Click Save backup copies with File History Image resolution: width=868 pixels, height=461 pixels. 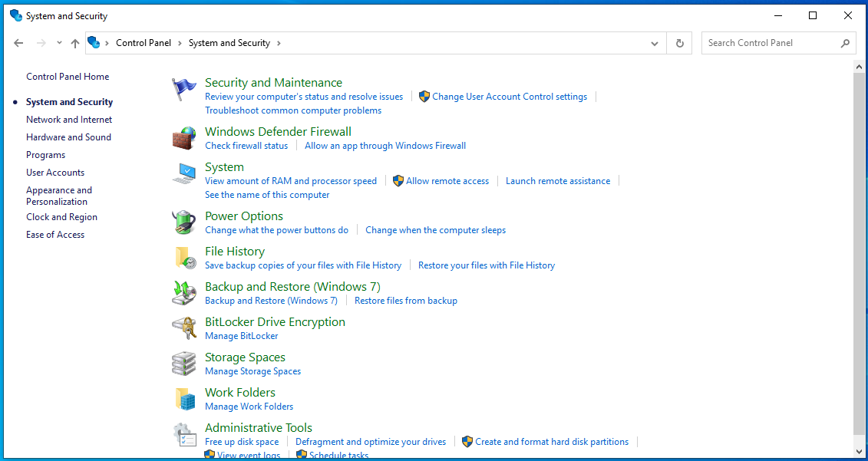[x=303, y=265]
